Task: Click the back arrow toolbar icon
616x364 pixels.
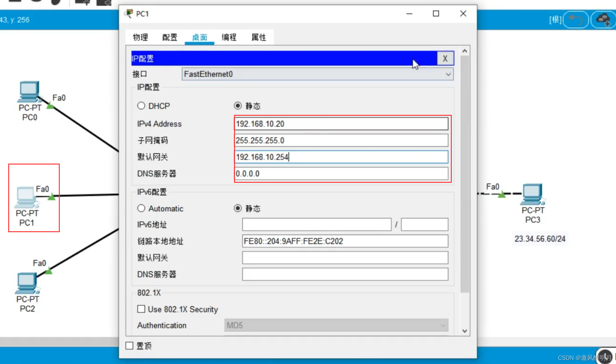Action: [x=575, y=20]
